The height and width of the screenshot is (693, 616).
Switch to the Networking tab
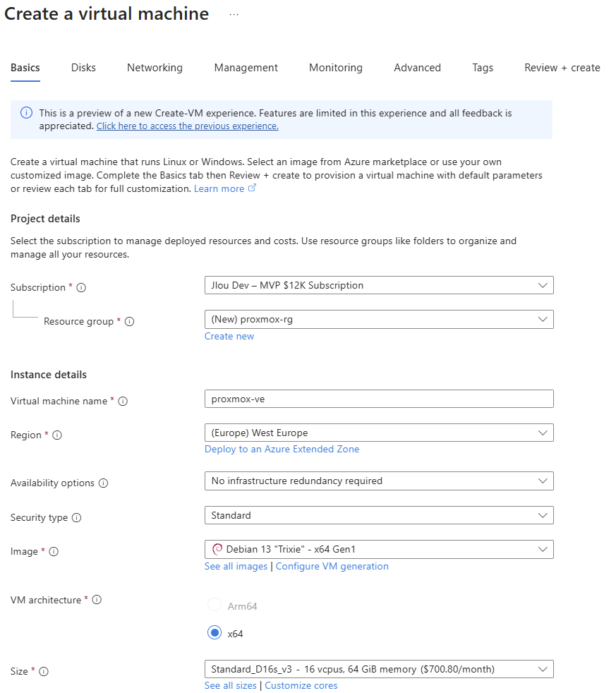[155, 68]
